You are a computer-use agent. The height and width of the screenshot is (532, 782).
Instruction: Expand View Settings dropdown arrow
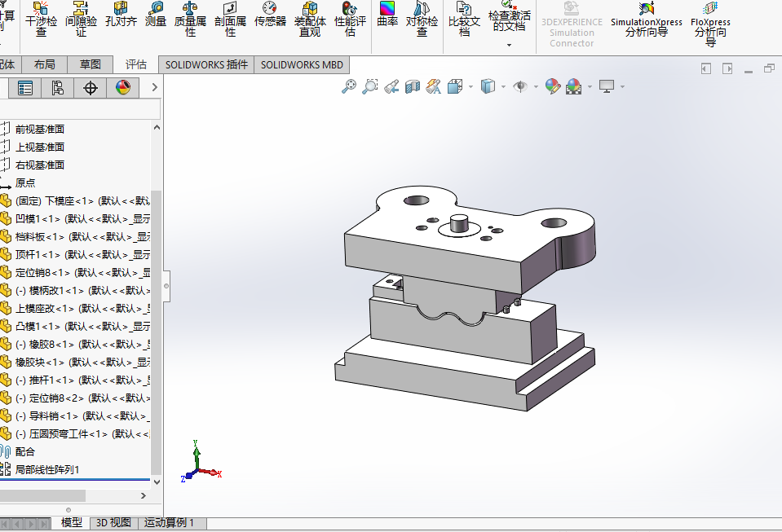[622, 86]
